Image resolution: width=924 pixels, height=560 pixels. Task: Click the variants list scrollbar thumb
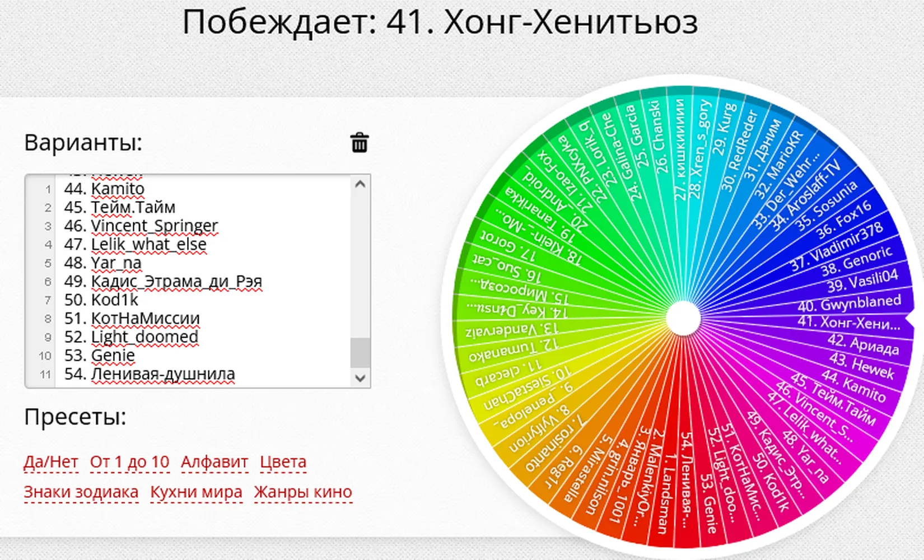(x=360, y=353)
